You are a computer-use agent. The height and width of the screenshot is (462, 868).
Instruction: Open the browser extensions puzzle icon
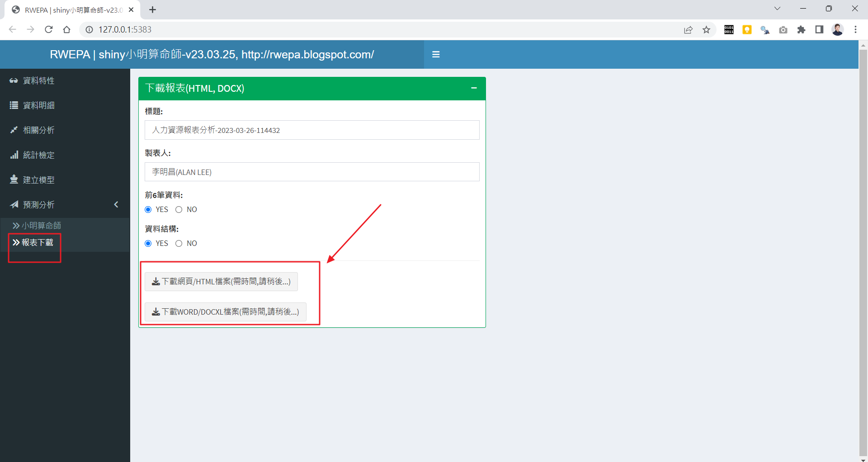tap(801, 30)
